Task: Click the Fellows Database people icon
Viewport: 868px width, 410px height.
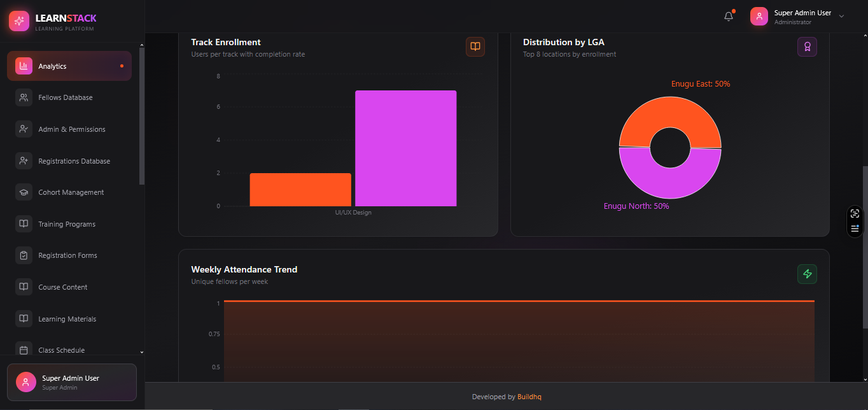Action: point(24,97)
